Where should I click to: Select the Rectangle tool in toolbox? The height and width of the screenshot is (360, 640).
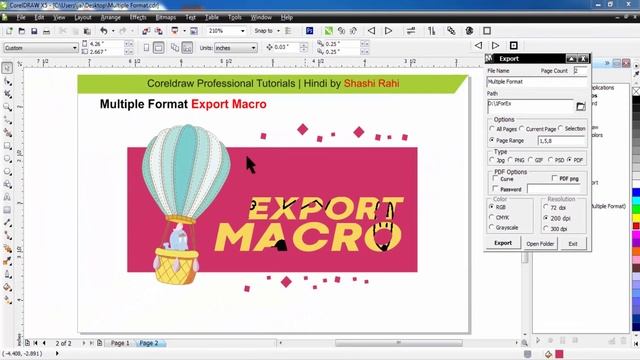(7, 146)
